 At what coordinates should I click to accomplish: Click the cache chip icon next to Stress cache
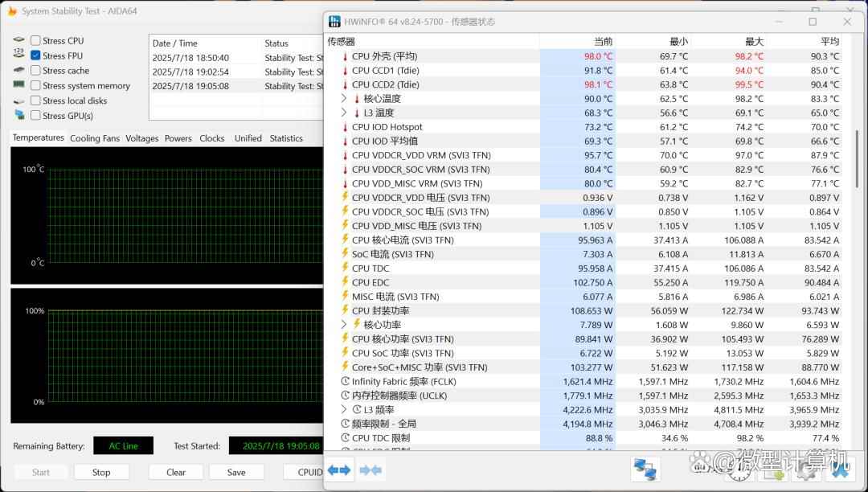[18, 70]
